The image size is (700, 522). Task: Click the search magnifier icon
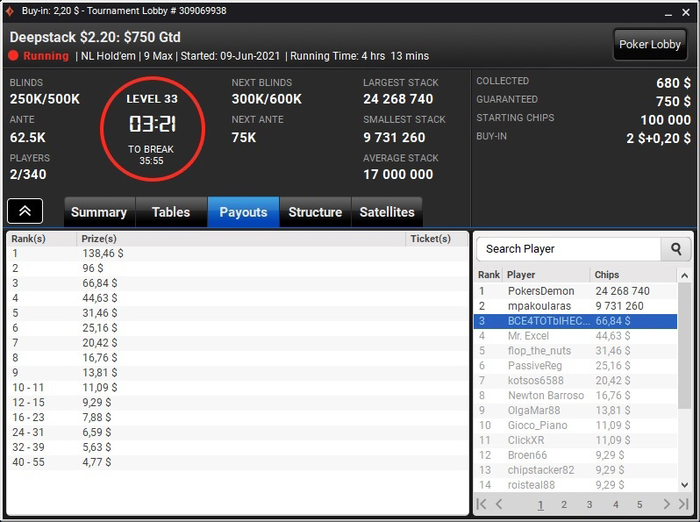[676, 249]
